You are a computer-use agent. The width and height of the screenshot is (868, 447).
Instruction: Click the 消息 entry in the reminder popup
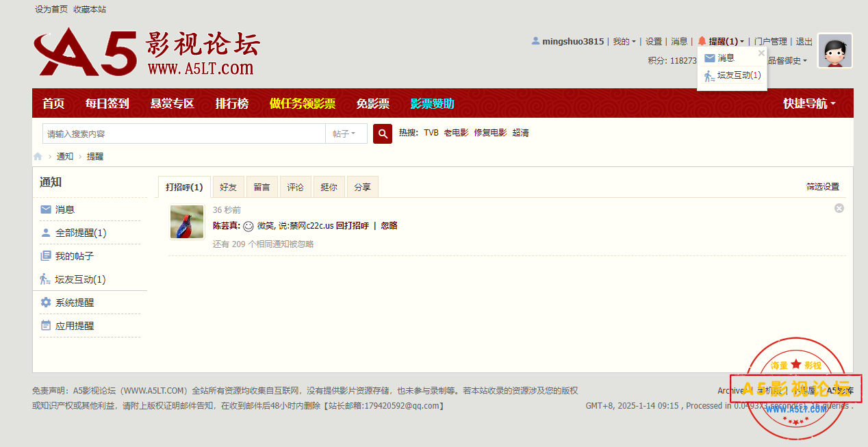726,58
